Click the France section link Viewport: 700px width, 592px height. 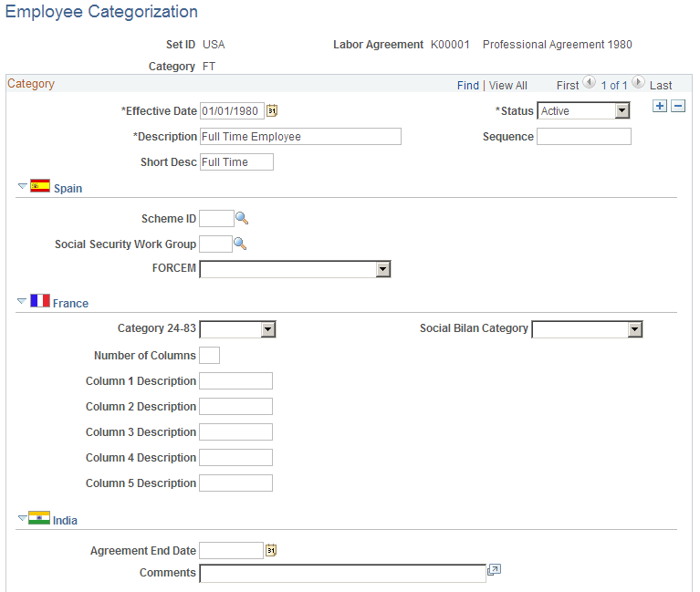(x=70, y=304)
